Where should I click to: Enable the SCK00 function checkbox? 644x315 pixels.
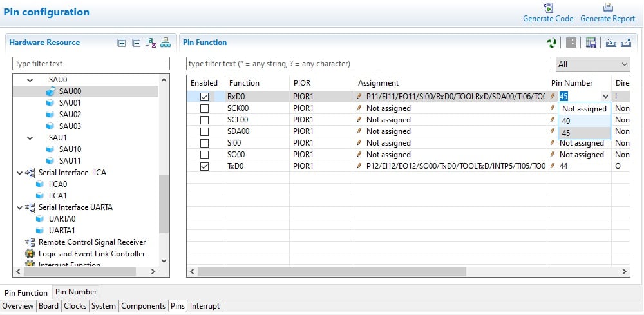point(204,108)
